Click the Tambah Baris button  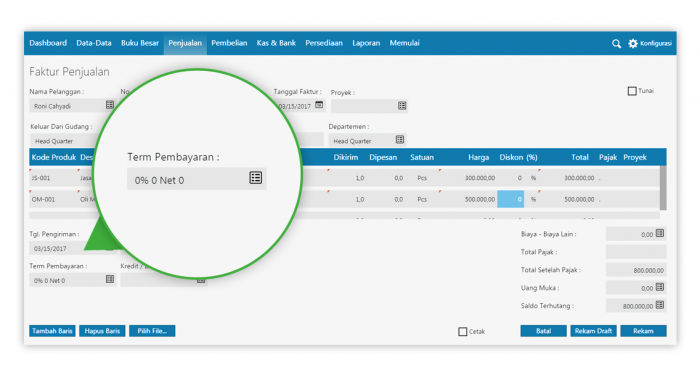[52, 331]
